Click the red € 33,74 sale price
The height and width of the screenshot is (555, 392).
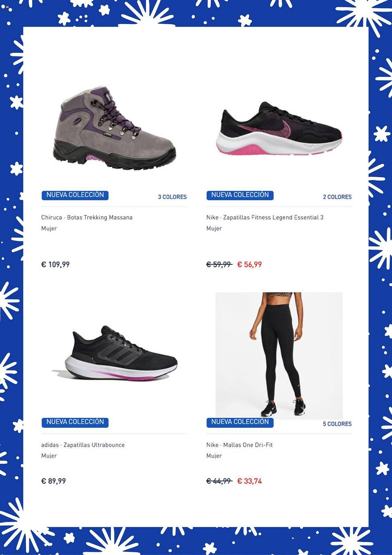250,481
